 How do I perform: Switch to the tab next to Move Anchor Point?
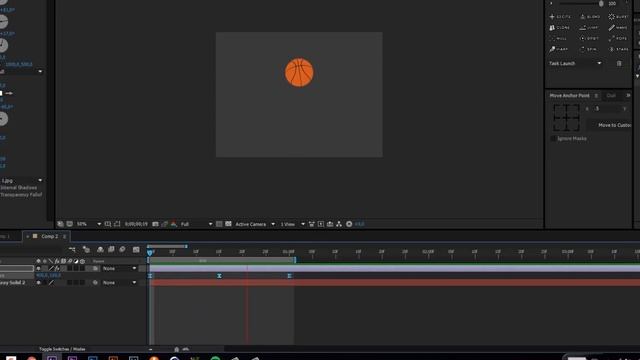[x=611, y=96]
